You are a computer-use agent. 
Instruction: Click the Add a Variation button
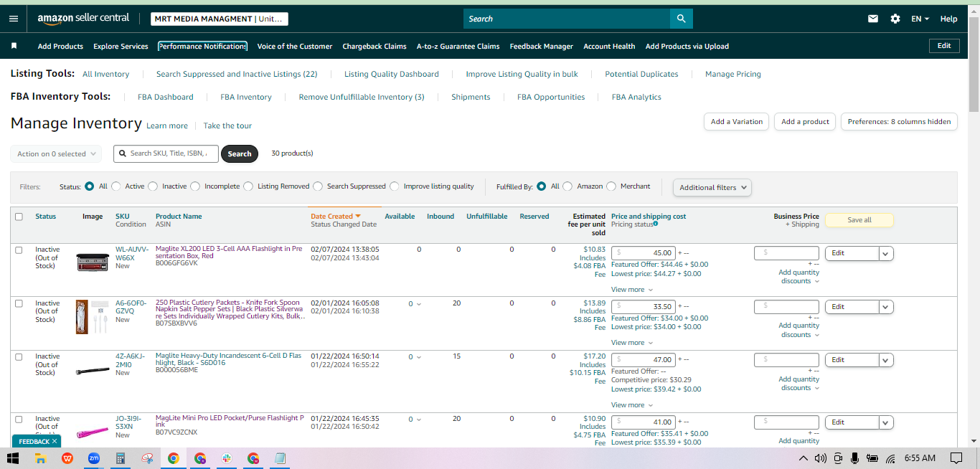[737, 122]
